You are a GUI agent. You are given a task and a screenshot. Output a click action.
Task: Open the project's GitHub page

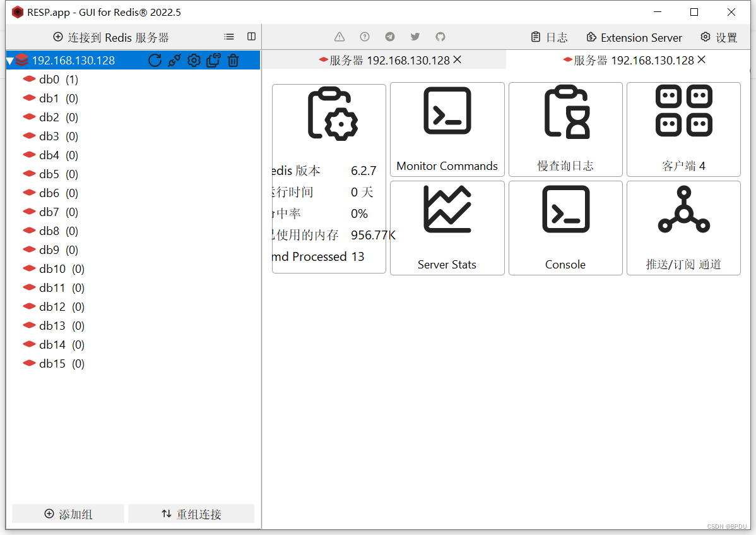(440, 37)
